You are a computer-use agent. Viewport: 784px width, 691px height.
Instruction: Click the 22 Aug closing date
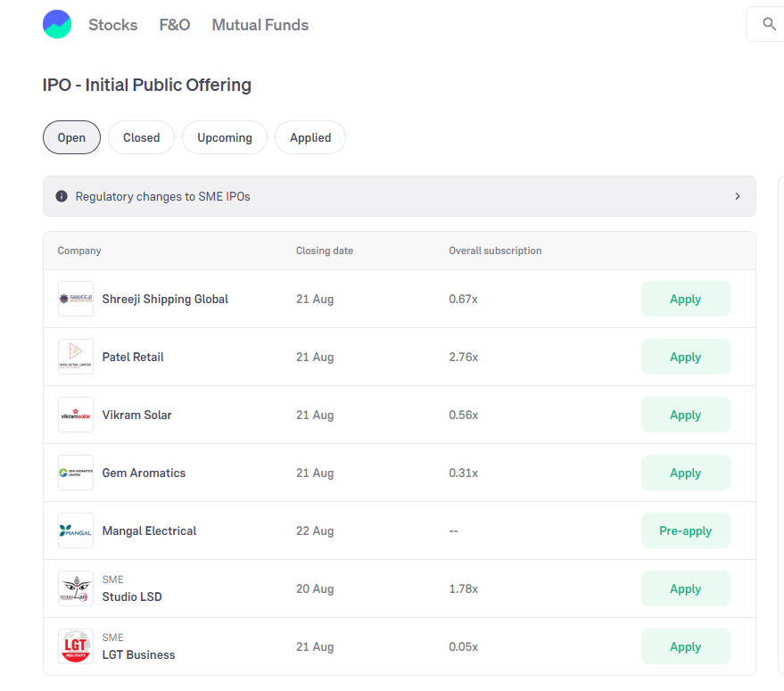(x=315, y=531)
